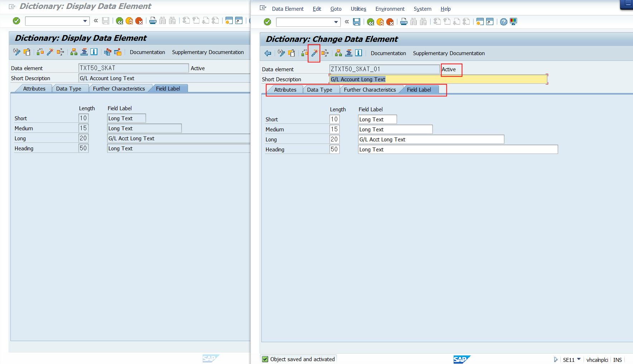
Task: Switch to Data Type tab in Display window
Action: coord(68,89)
